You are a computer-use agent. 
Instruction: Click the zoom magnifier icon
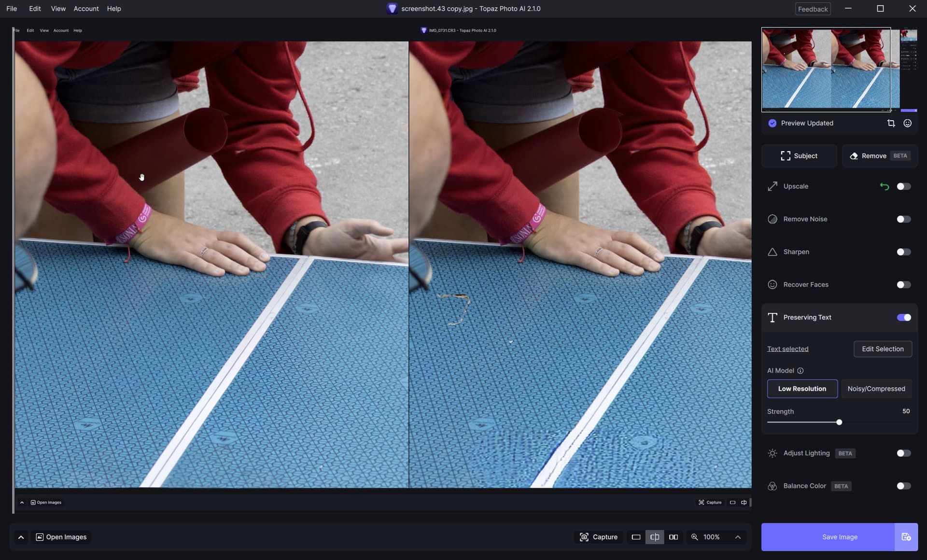tap(695, 537)
